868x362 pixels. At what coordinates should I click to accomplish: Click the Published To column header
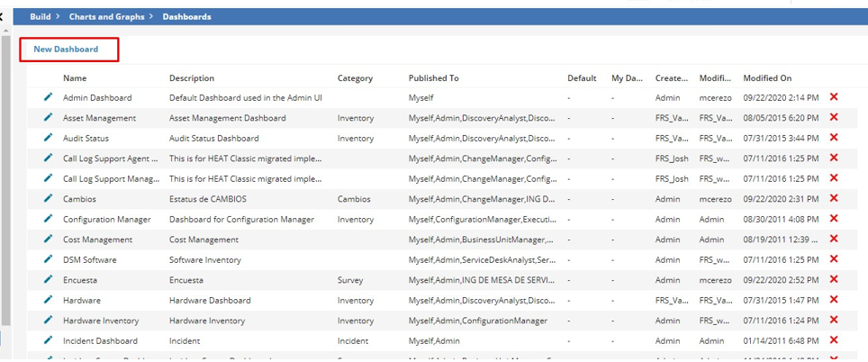tap(433, 78)
